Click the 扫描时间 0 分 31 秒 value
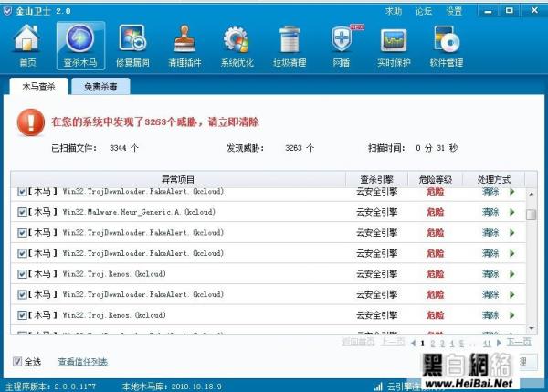The height and width of the screenshot is (392, 548). [x=437, y=148]
